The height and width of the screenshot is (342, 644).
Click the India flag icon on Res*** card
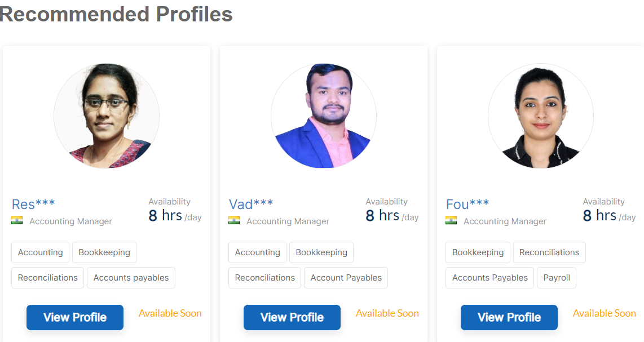17,220
